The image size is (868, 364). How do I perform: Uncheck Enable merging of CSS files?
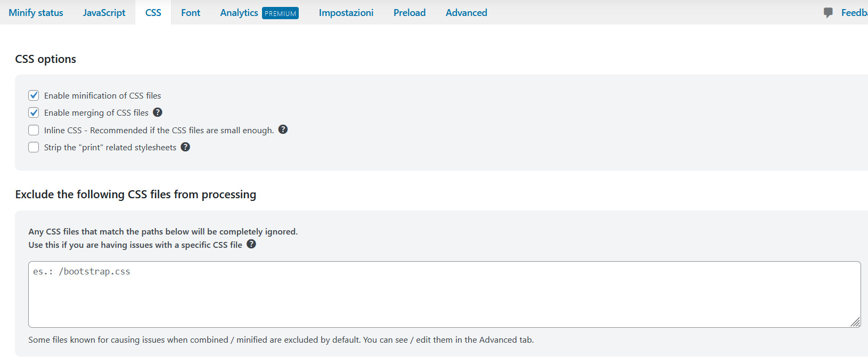[34, 112]
